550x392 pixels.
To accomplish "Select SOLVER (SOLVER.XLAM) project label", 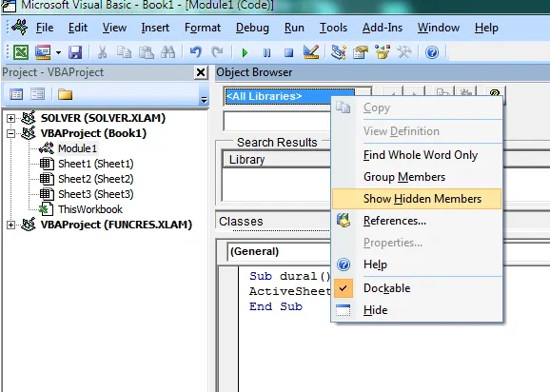I will coord(103,118).
